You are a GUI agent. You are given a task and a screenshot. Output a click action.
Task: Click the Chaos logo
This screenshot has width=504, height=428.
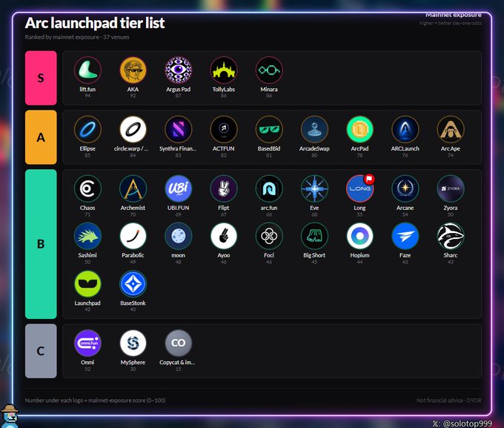87,188
